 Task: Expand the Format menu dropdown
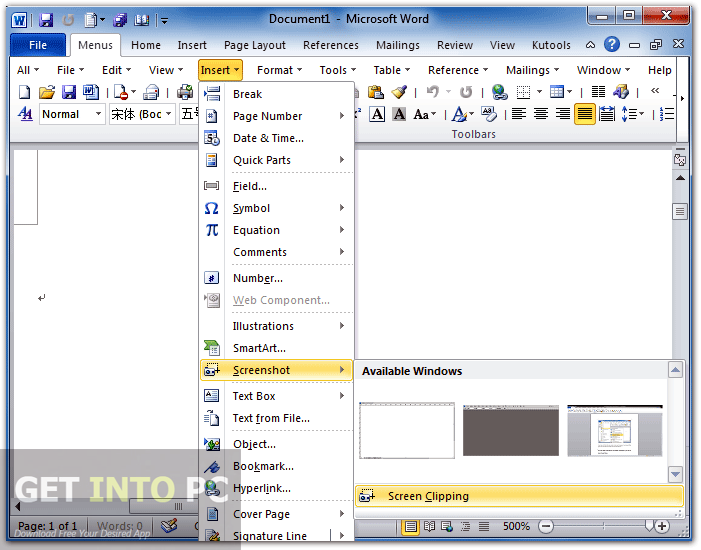click(279, 70)
